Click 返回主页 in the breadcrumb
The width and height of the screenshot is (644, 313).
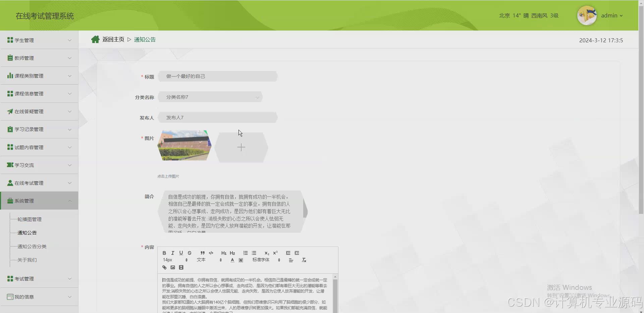[x=113, y=39]
